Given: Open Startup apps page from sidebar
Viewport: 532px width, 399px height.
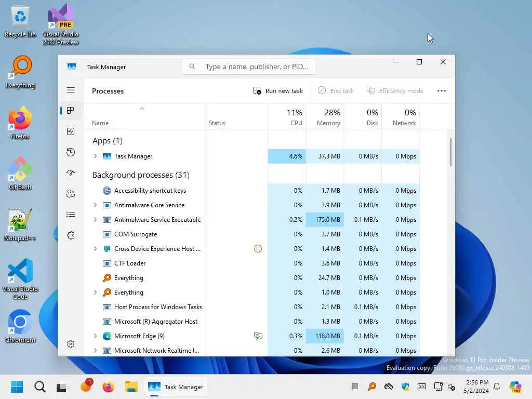Looking at the screenshot, I should click(x=71, y=172).
